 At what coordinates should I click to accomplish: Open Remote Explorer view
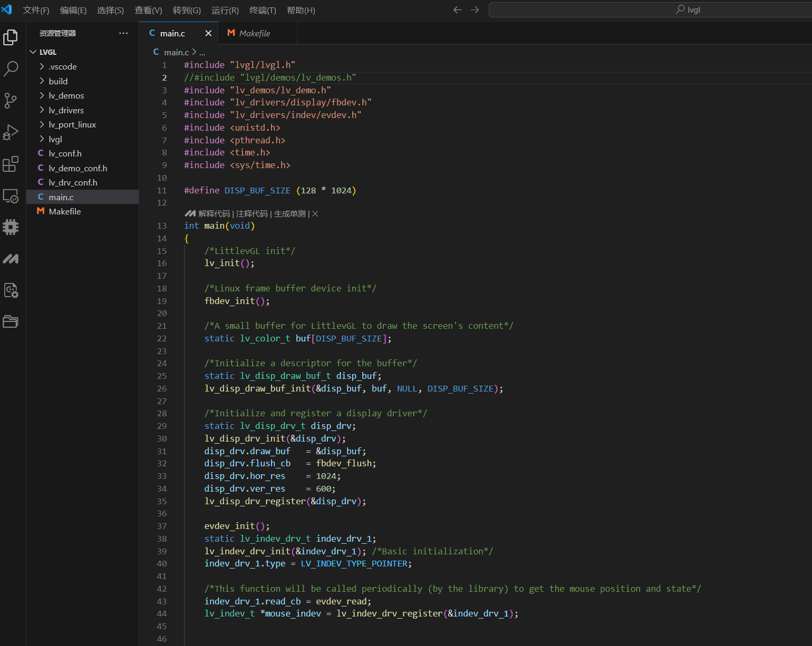(x=11, y=195)
